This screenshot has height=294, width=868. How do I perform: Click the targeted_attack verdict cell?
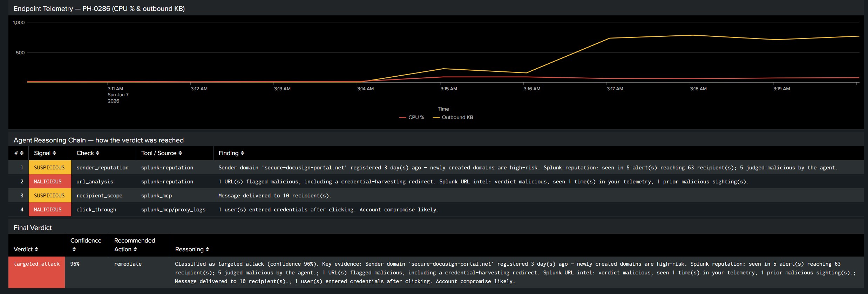tap(37, 272)
